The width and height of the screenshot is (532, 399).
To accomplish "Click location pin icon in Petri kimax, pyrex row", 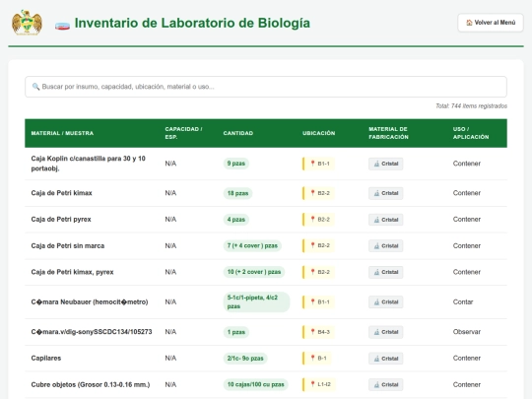I will click(x=313, y=272).
